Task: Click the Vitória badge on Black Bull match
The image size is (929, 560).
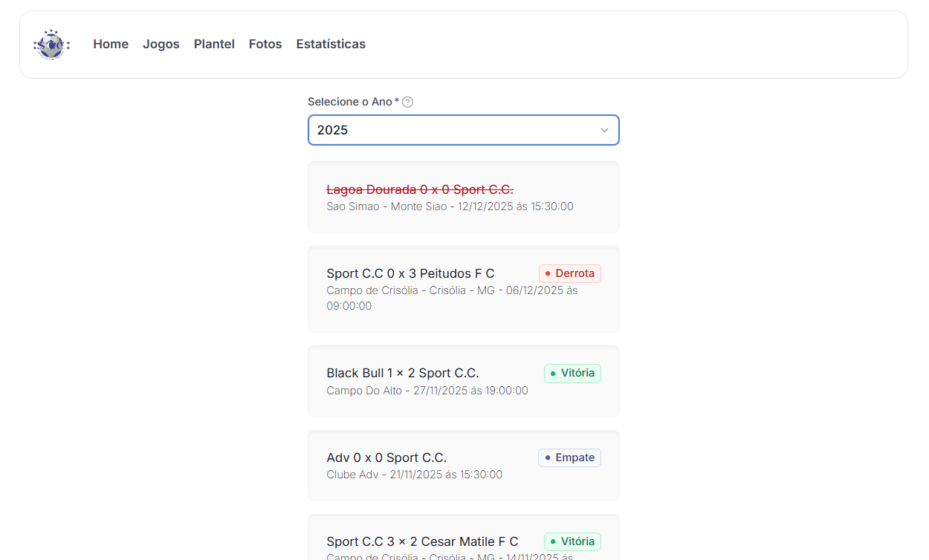Action: (x=572, y=373)
